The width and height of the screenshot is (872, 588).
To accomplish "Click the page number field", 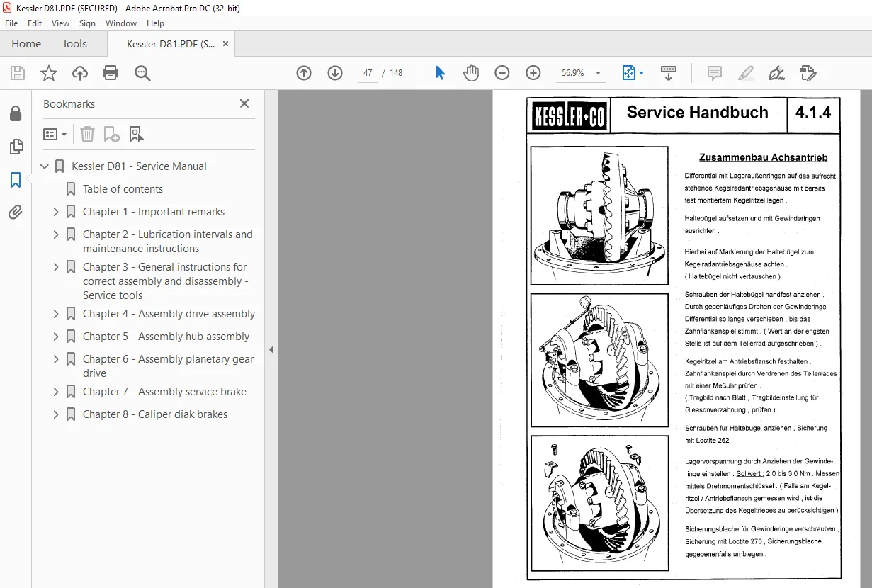I will 368,73.
